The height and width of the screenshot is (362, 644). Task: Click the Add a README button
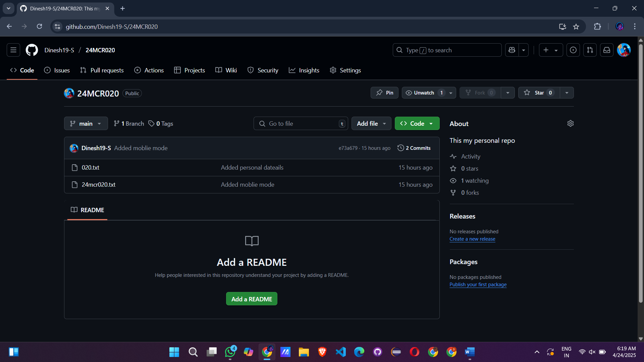[x=252, y=299]
